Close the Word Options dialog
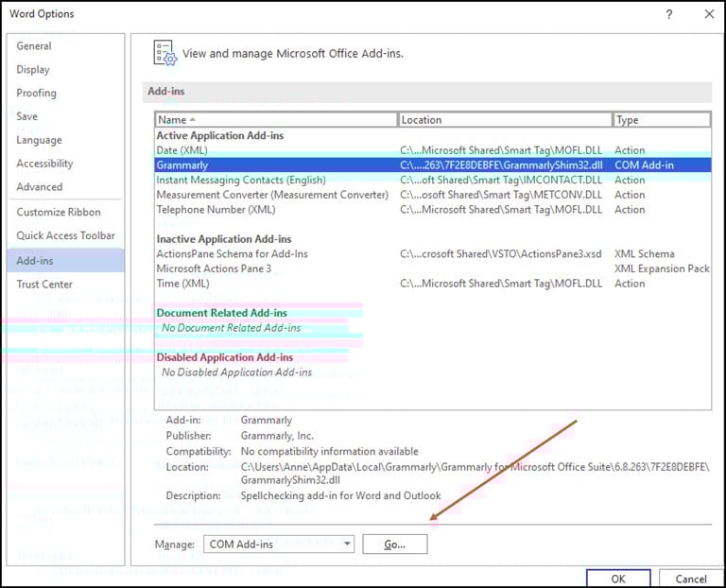The width and height of the screenshot is (726, 588). (x=709, y=14)
